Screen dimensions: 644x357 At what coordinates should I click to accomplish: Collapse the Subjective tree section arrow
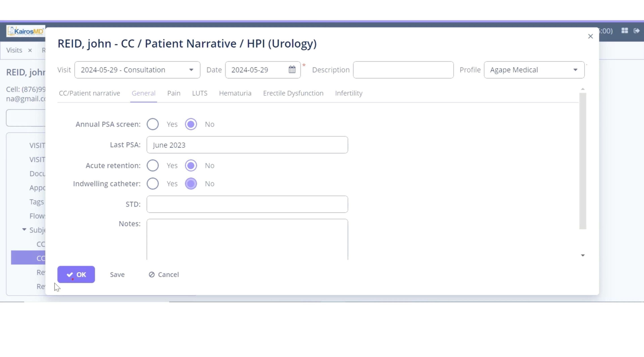(24, 229)
